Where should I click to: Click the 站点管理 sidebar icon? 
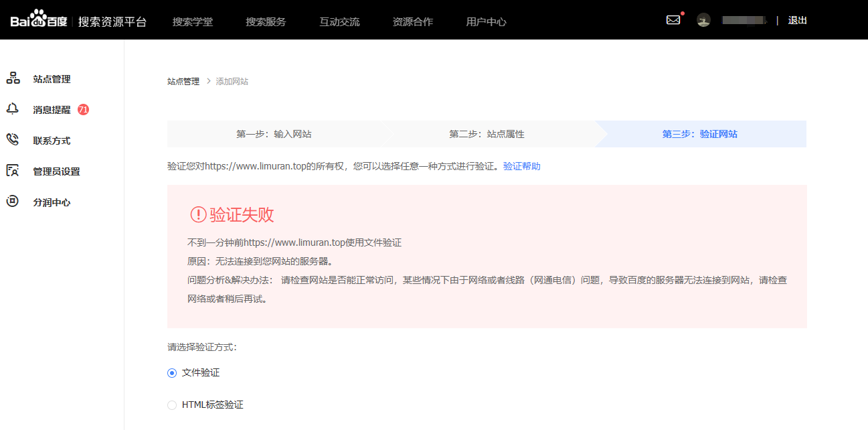(x=13, y=78)
